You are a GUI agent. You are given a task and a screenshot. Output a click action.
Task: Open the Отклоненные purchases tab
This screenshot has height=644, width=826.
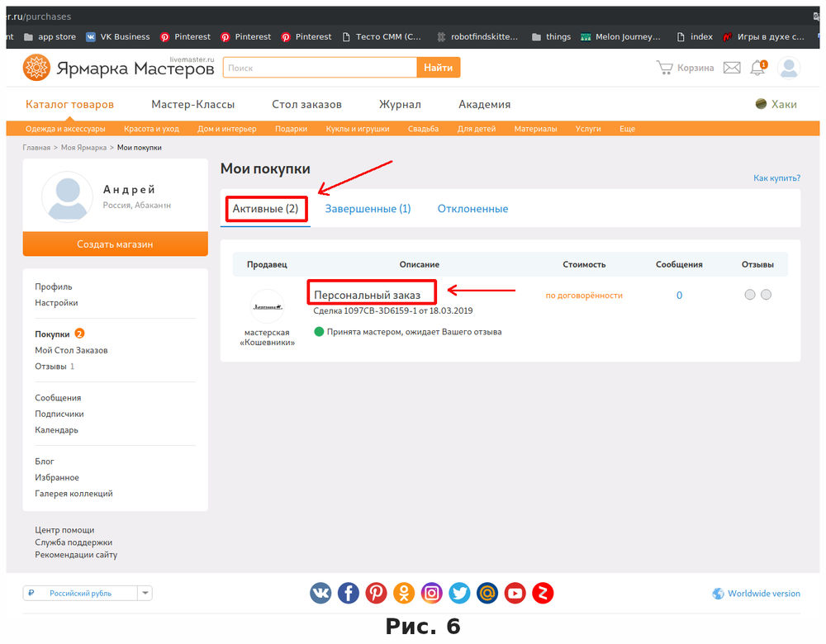(x=472, y=208)
